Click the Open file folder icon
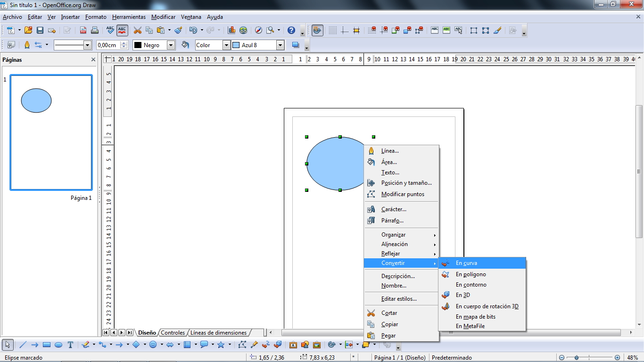 pyautogui.click(x=28, y=30)
